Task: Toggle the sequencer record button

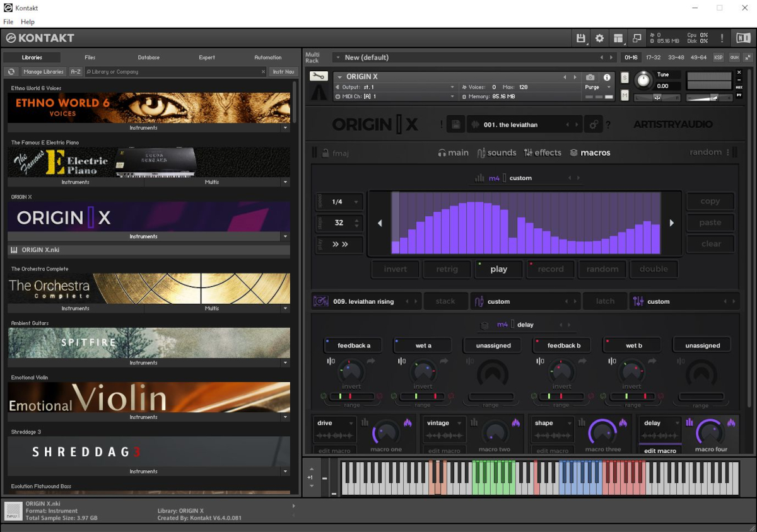Action: coord(551,269)
